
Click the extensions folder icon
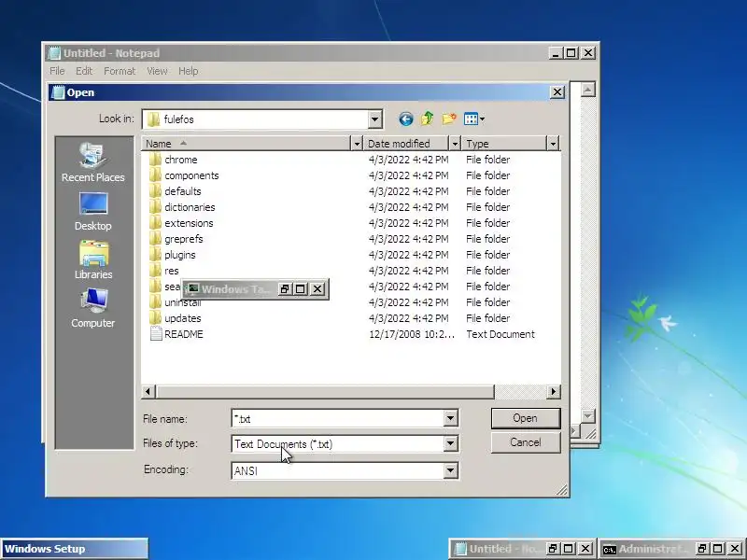[x=155, y=223]
